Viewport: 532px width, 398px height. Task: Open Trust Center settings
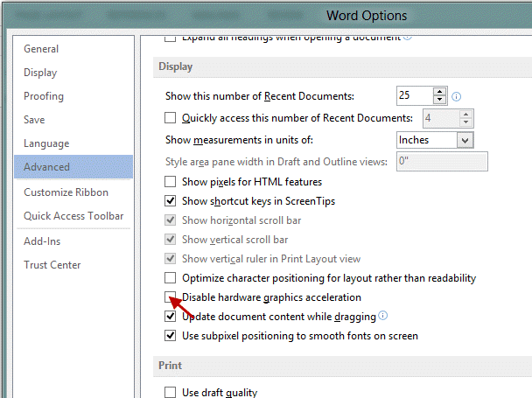(x=52, y=265)
